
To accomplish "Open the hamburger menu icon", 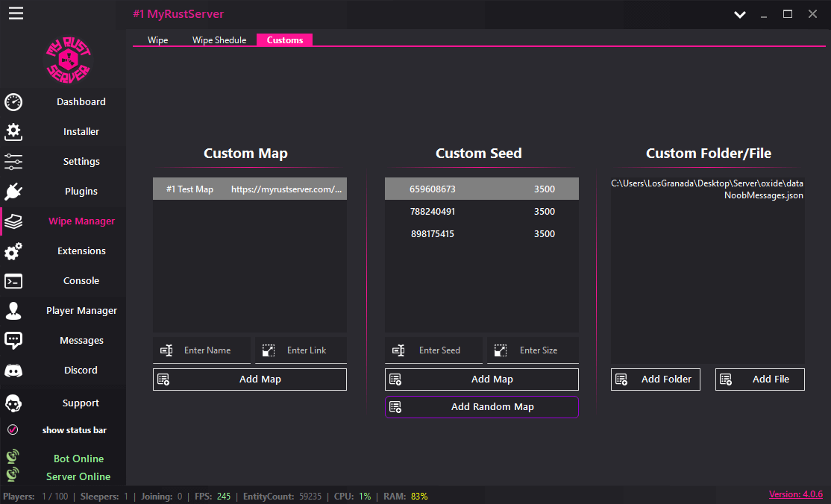I will [x=16, y=13].
